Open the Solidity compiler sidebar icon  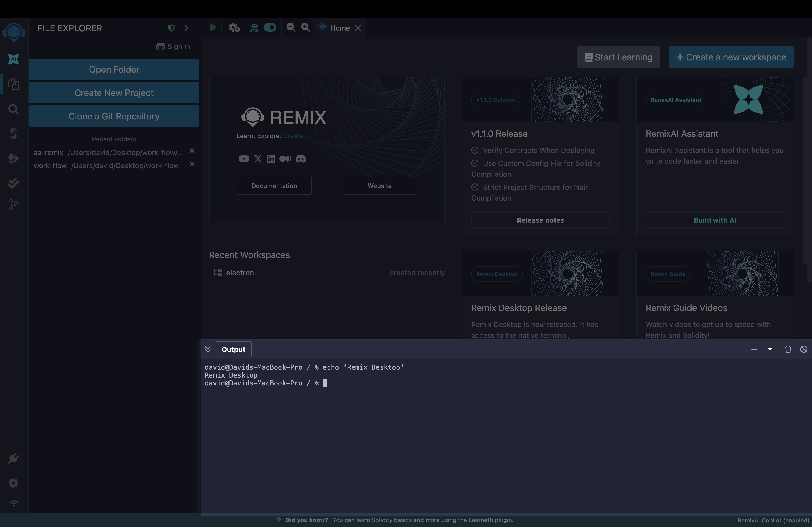(x=13, y=134)
